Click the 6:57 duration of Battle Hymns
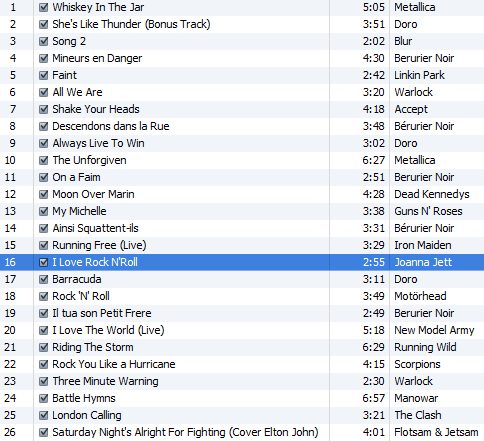Screen dimensions: 484x441 click(374, 398)
